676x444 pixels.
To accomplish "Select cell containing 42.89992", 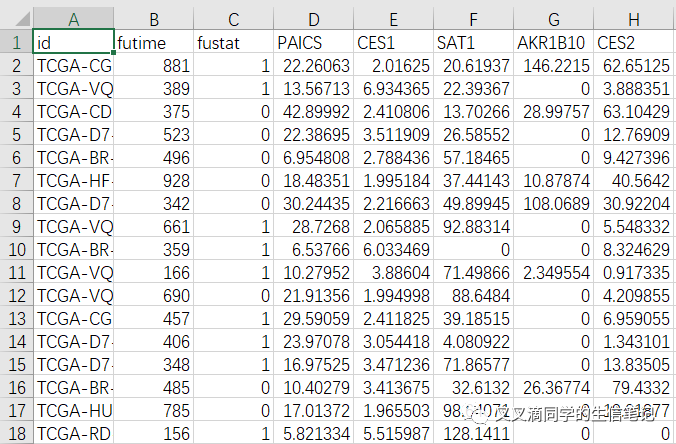I will tap(314, 112).
